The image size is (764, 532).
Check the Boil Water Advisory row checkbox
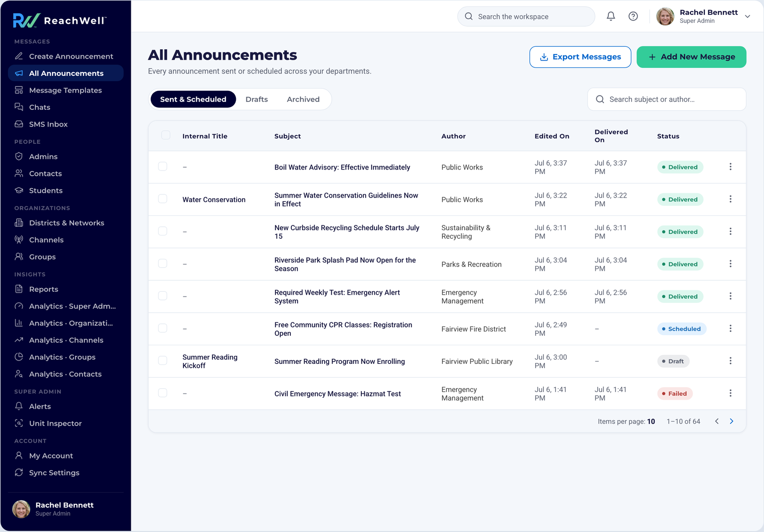tap(163, 166)
